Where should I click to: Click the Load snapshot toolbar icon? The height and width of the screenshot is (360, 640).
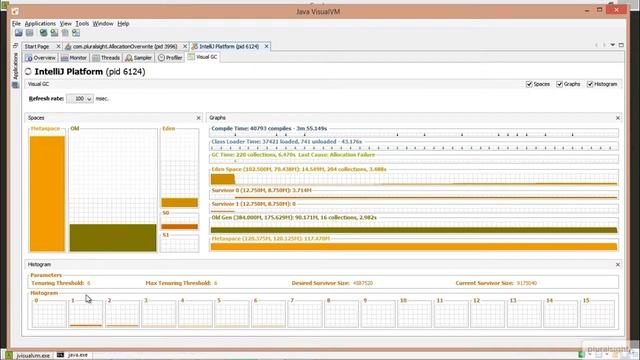[19, 33]
